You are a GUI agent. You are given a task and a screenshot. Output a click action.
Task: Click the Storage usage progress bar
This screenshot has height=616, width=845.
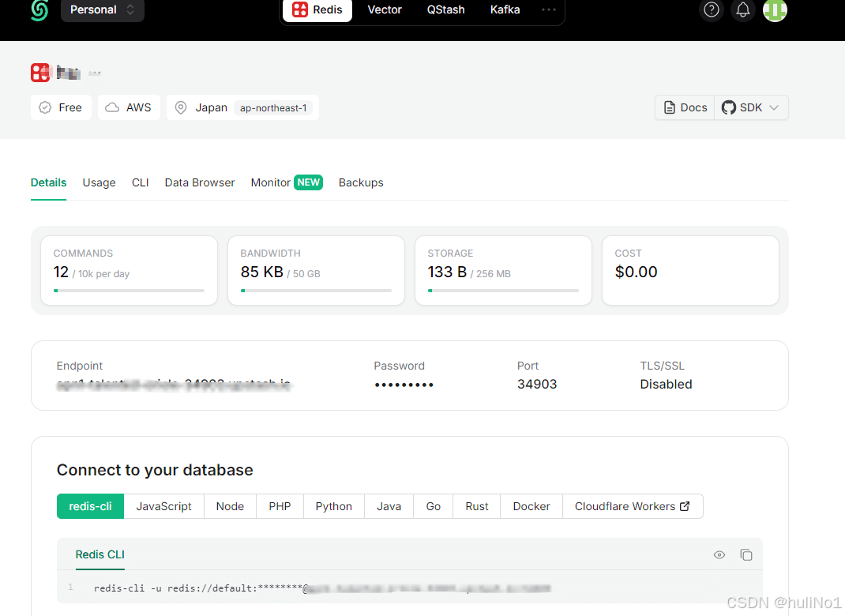pos(503,291)
